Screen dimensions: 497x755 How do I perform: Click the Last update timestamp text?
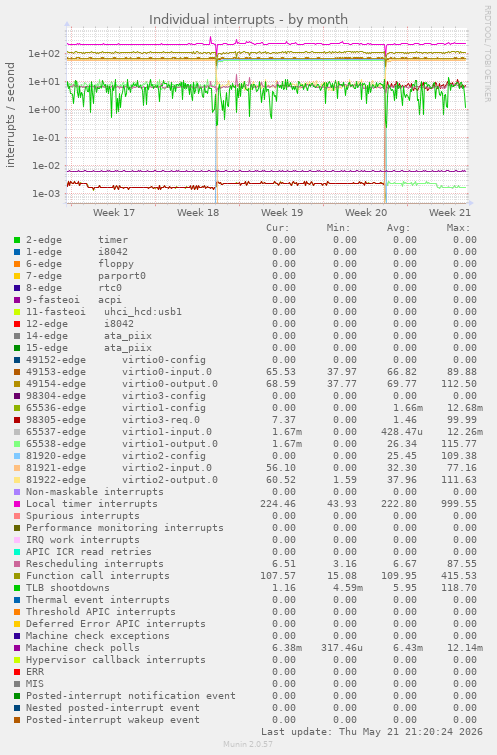coord(372,732)
